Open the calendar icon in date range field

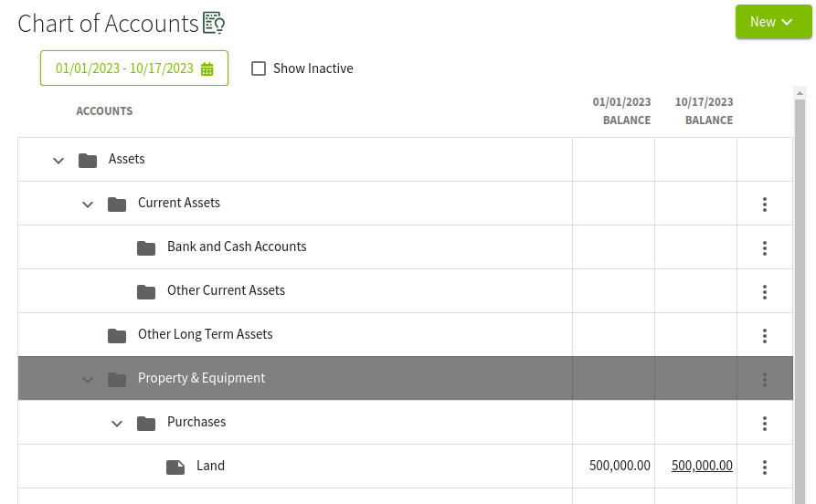(207, 68)
